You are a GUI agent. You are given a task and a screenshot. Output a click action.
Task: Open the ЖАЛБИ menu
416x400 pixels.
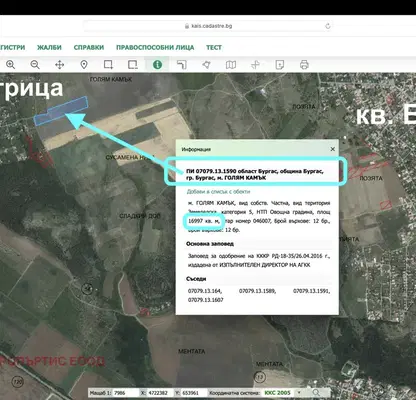tap(49, 47)
